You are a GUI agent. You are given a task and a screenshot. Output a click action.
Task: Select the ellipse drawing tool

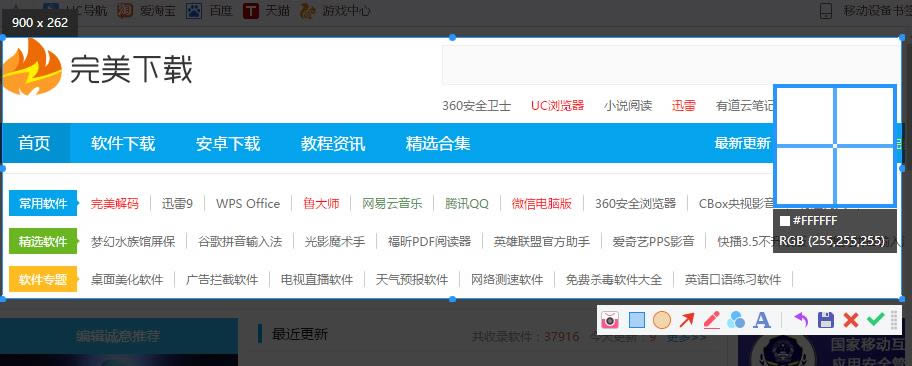(662, 319)
